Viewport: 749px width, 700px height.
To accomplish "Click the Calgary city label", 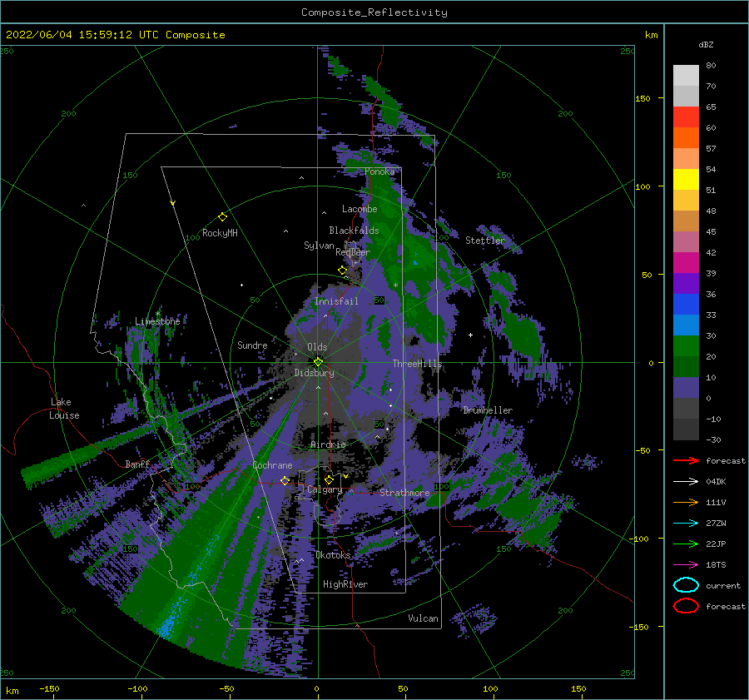I will pos(325,489).
